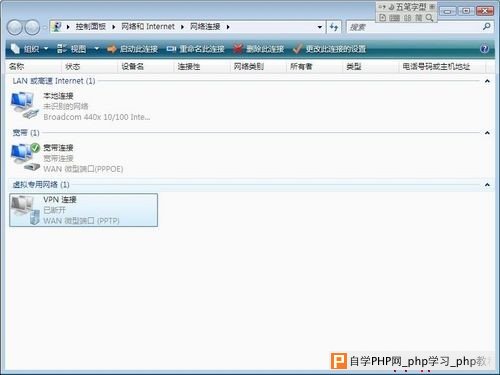Open breadcrumb arrow after 控制面板
This screenshot has width=500, height=375.
pyautogui.click(x=114, y=27)
